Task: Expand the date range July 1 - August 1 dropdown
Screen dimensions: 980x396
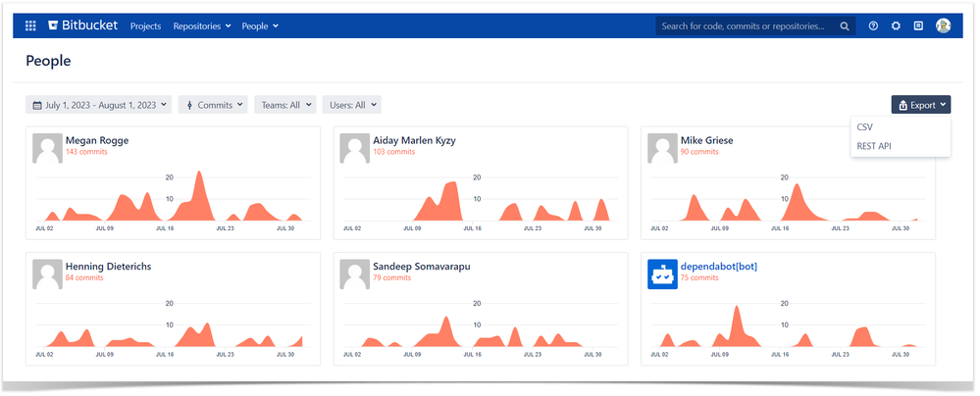Action: coord(99,105)
